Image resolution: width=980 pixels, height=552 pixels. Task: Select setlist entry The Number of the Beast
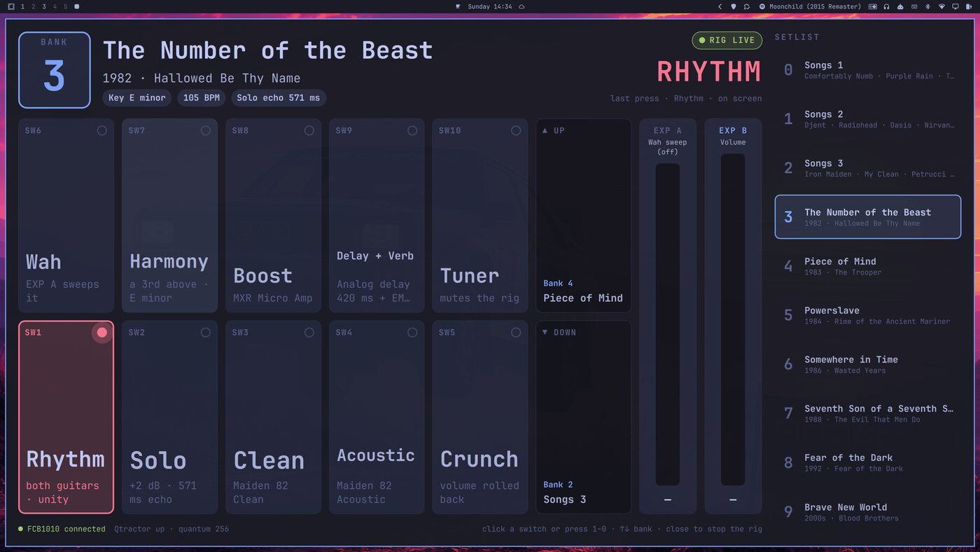868,217
